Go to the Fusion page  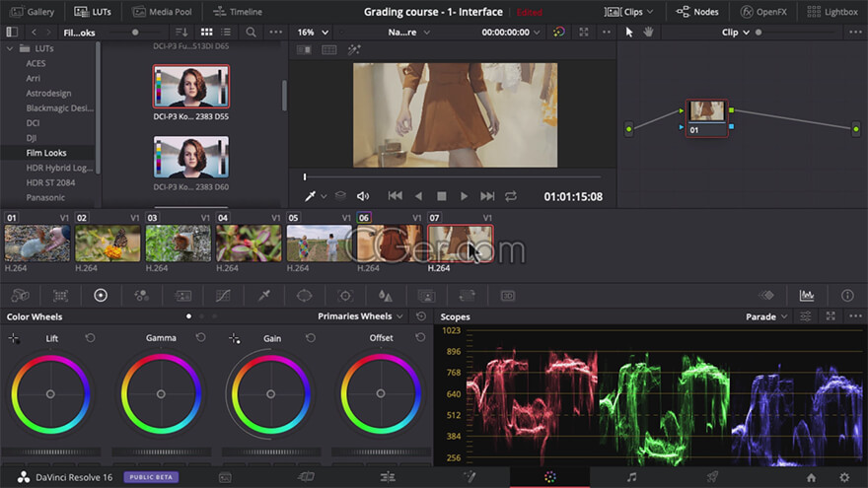(x=469, y=477)
